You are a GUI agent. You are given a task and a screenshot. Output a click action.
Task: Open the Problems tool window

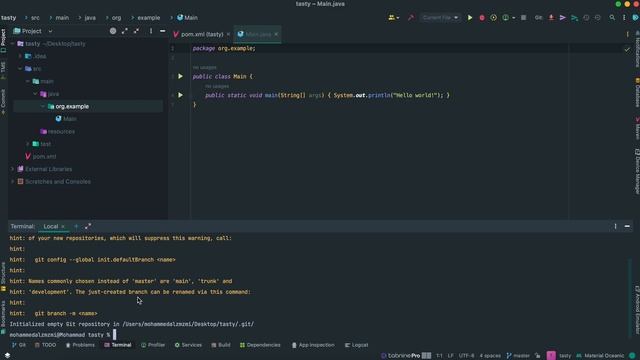tap(80, 345)
